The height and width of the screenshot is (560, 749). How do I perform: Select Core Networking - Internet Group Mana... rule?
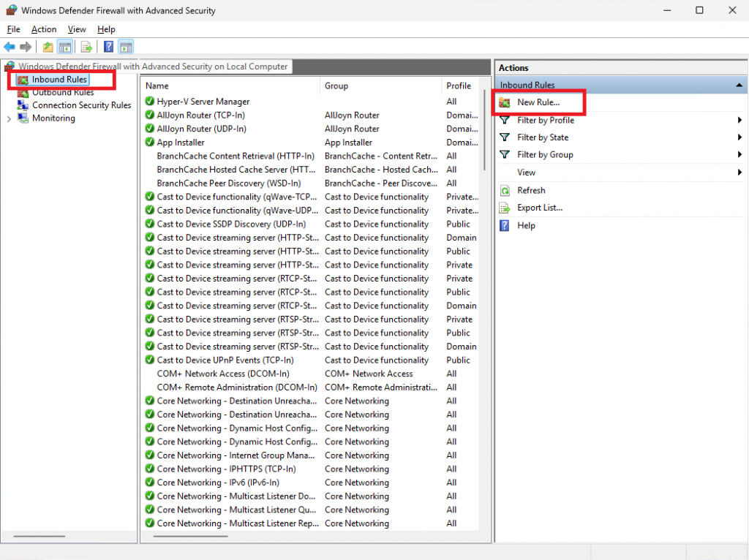pyautogui.click(x=236, y=455)
